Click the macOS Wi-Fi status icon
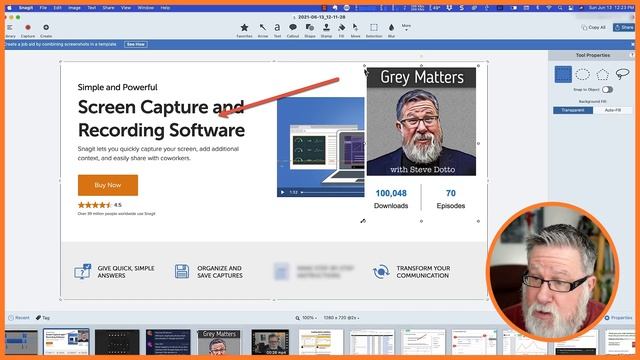640x360 pixels. tap(549, 8)
